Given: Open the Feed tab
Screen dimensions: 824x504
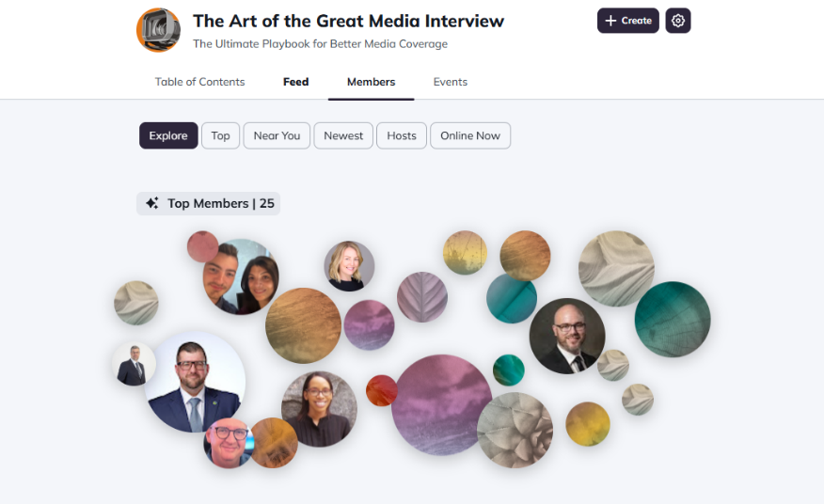Looking at the screenshot, I should [296, 82].
